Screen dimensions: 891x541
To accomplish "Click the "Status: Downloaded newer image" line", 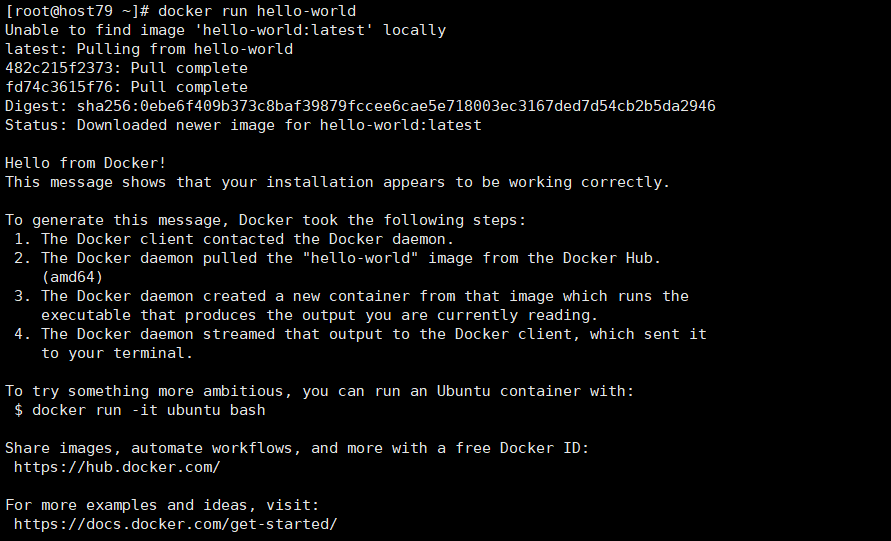I will [x=243, y=125].
